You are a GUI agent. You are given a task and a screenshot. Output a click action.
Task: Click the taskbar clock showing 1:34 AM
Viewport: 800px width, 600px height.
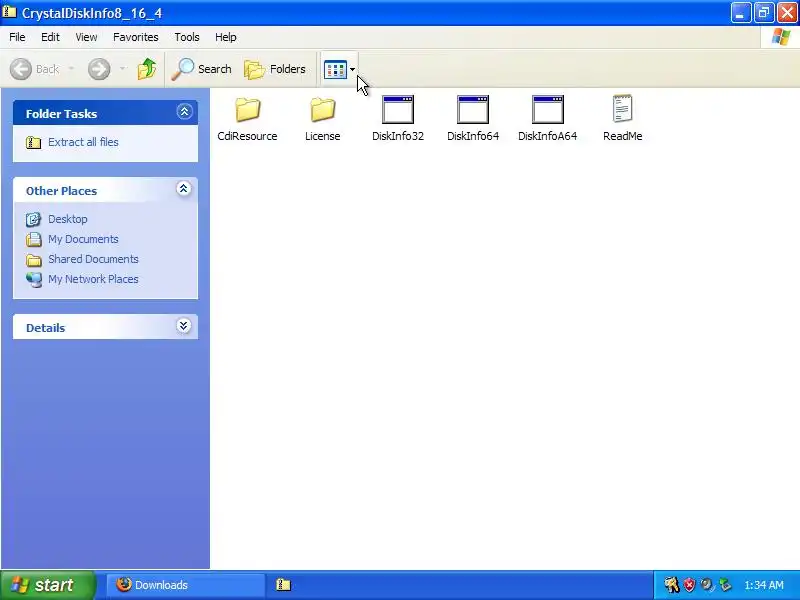click(x=764, y=585)
